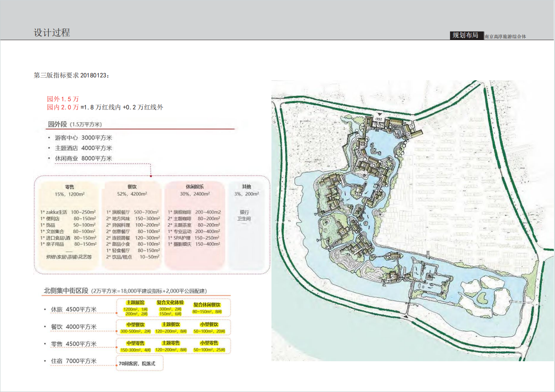Click the '规划布局' black header label
Screen dimensions: 555x392
[466, 35]
